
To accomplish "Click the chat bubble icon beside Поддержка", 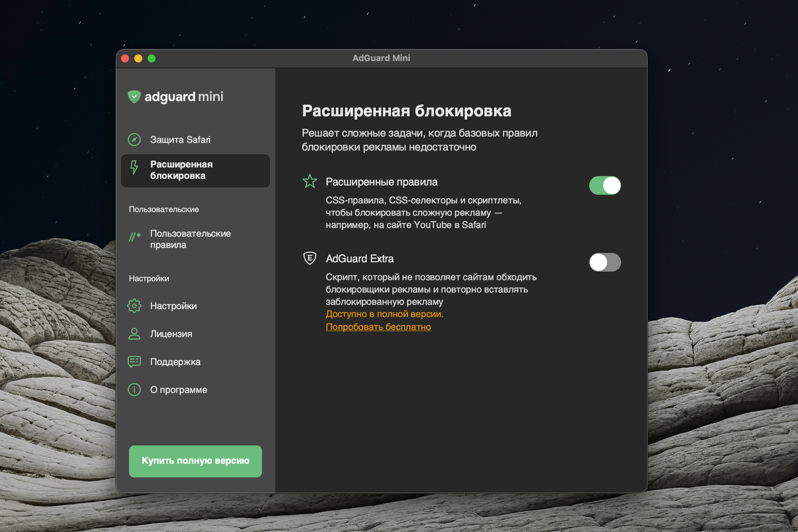I will [135, 362].
